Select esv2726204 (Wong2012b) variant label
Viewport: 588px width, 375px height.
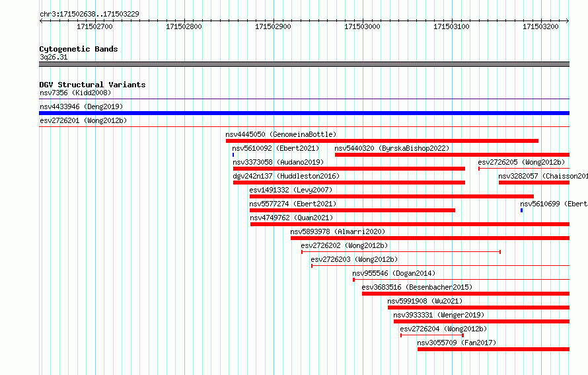[x=443, y=329]
